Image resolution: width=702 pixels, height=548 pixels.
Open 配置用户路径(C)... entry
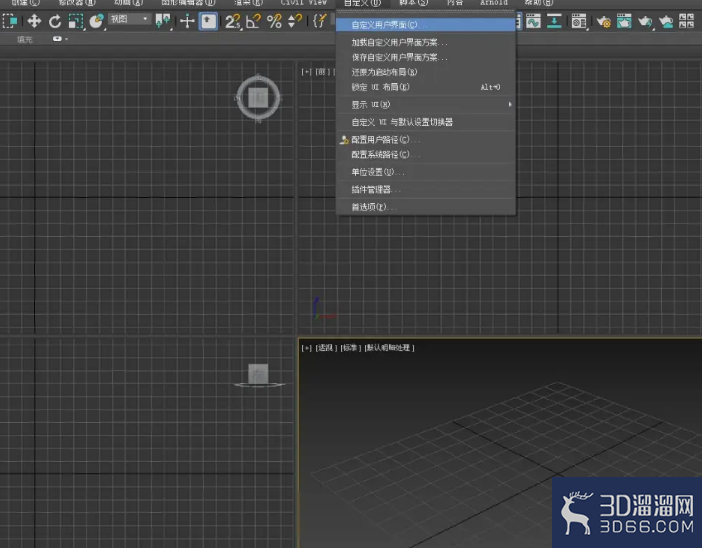coord(426,140)
